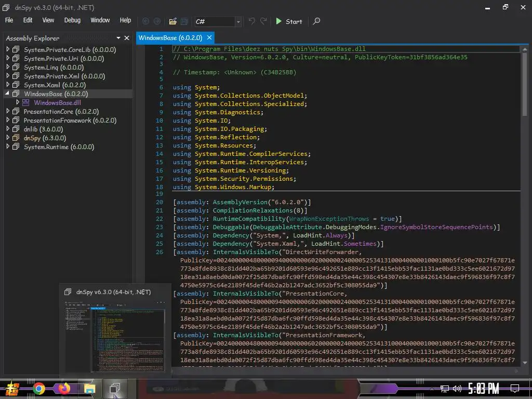Expand PresentationFramework (6.0.2.0) node
This screenshot has height=399, width=532.
pos(8,120)
